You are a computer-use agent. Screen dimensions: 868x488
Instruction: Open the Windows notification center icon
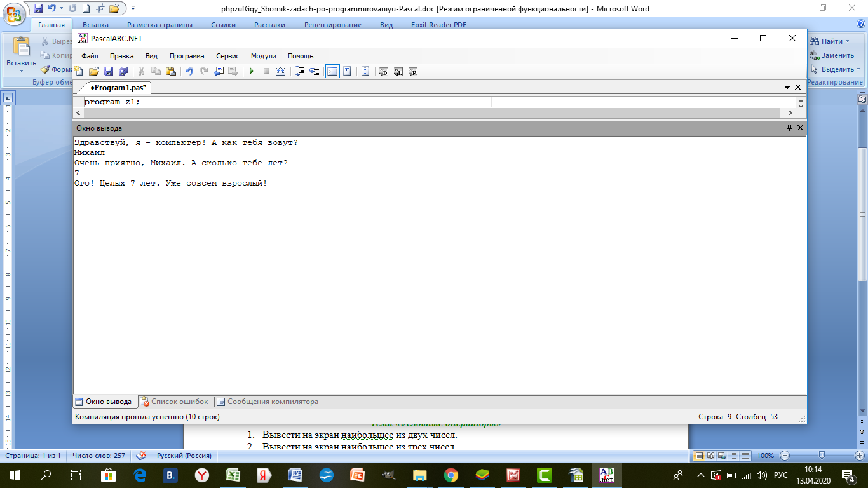click(848, 475)
